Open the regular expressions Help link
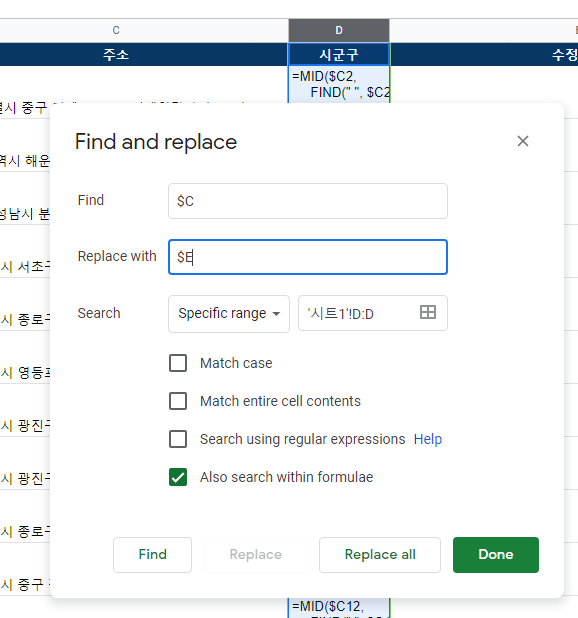Image resolution: width=578 pixels, height=618 pixels. [x=427, y=439]
